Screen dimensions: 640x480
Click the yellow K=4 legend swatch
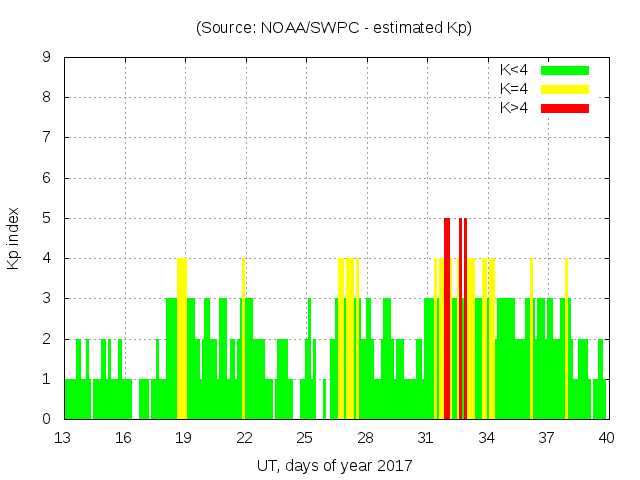point(565,89)
